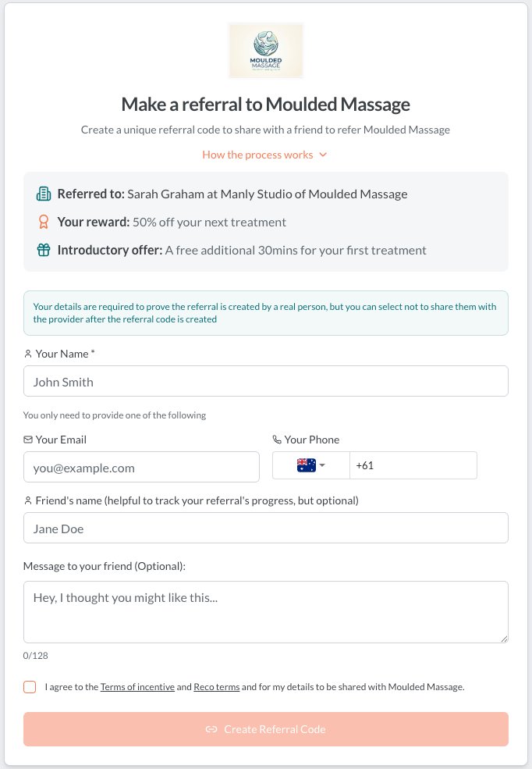Click the person icon next to Your Name
The width and height of the screenshot is (532, 769).
(x=28, y=354)
